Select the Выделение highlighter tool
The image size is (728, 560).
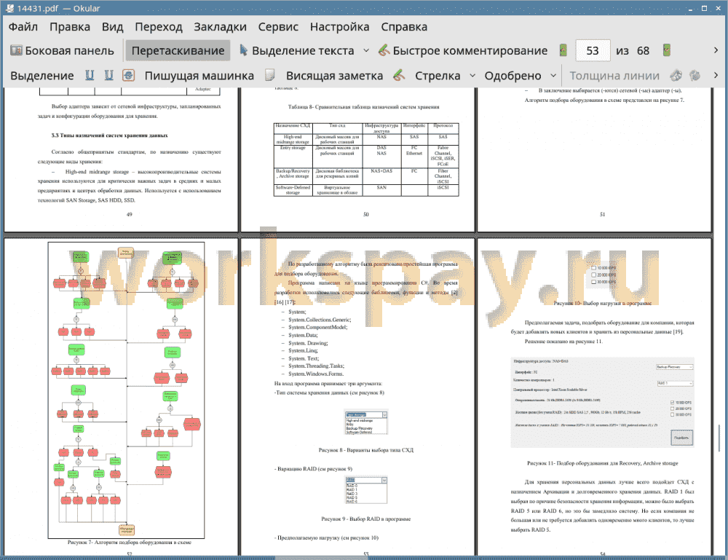tap(42, 76)
